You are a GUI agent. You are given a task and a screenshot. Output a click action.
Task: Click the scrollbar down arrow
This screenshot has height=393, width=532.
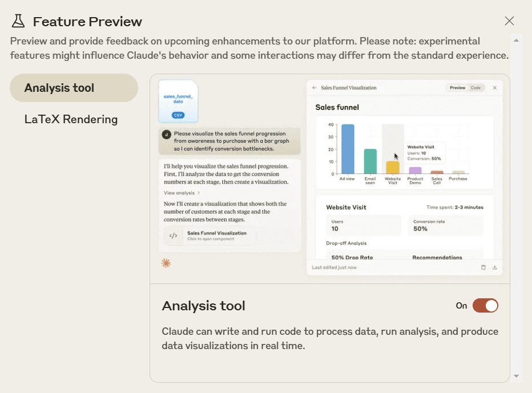pos(516,376)
